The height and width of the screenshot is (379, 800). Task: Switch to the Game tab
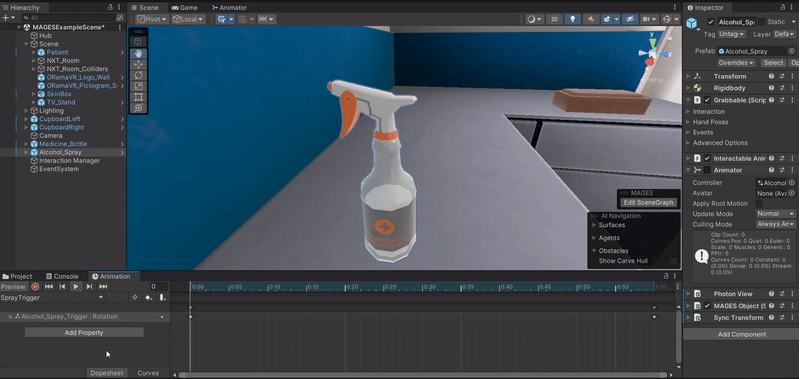coord(184,8)
